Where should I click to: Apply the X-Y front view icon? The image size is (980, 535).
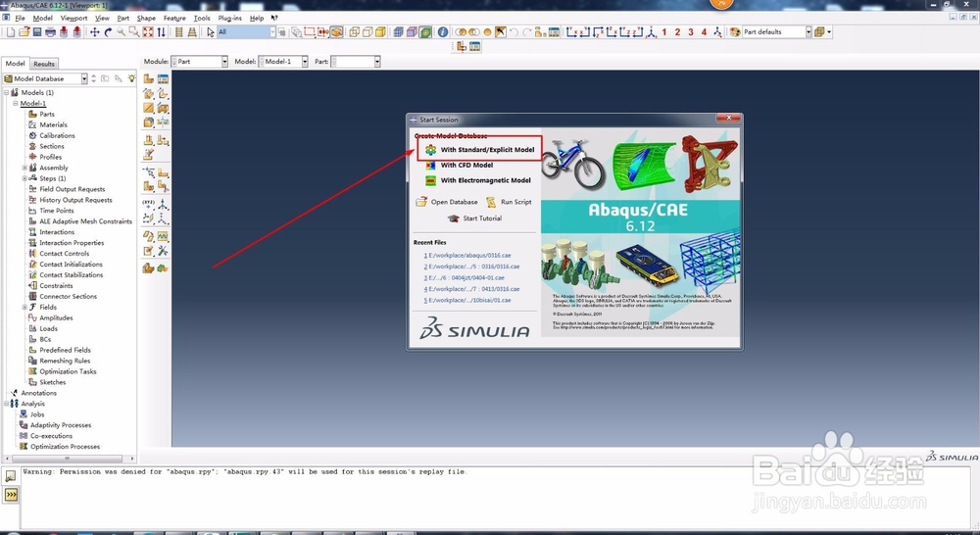tap(571, 32)
